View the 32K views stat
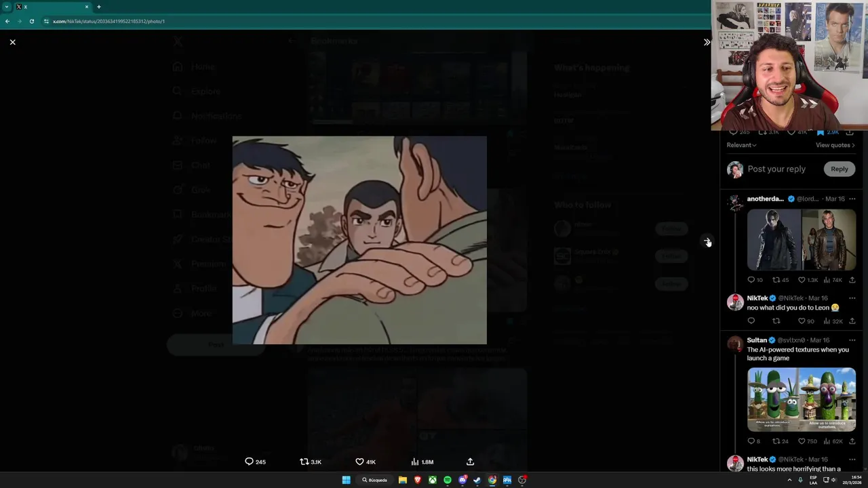The image size is (868, 488). click(x=833, y=321)
